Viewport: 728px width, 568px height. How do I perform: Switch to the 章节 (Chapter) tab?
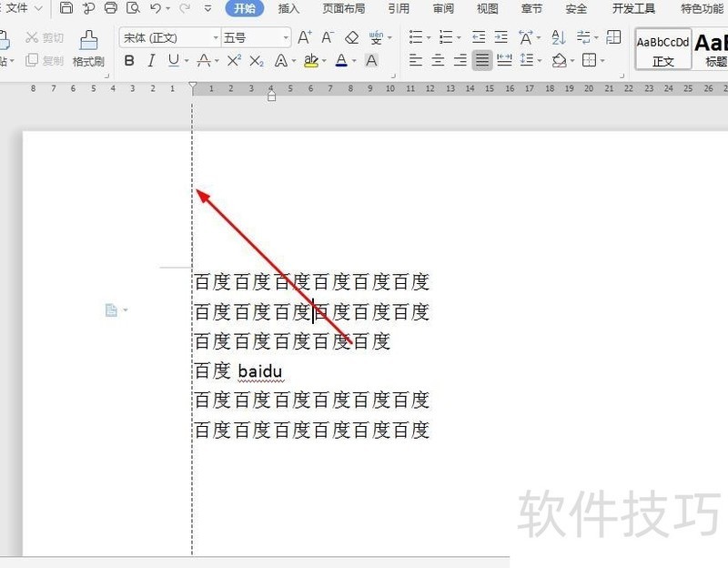point(531,9)
